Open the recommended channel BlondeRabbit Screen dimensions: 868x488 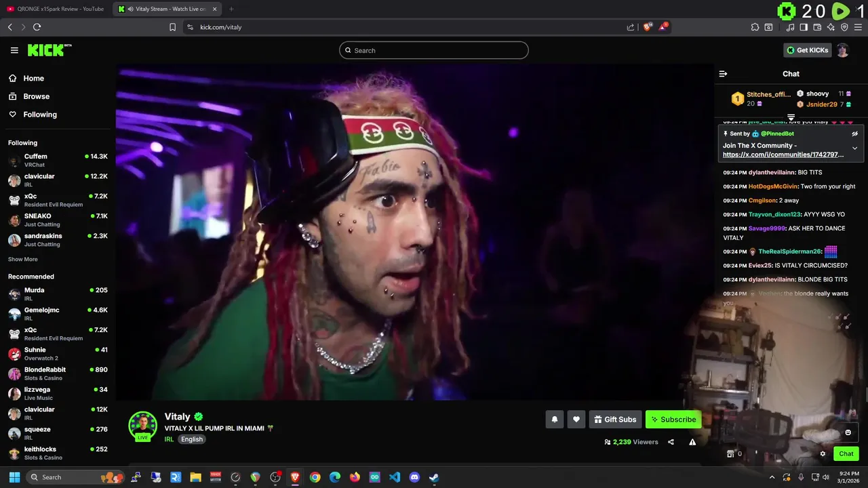[58, 373]
